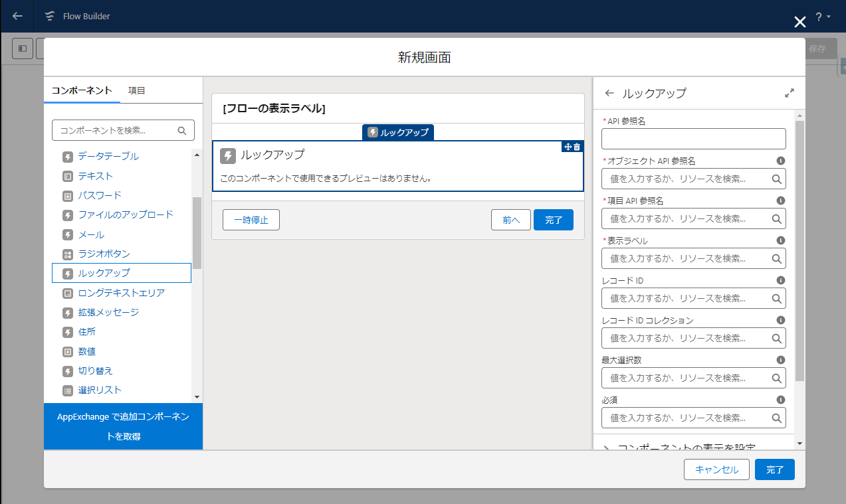Click the API 参照名 input field
The height and width of the screenshot is (504, 846).
[694, 139]
